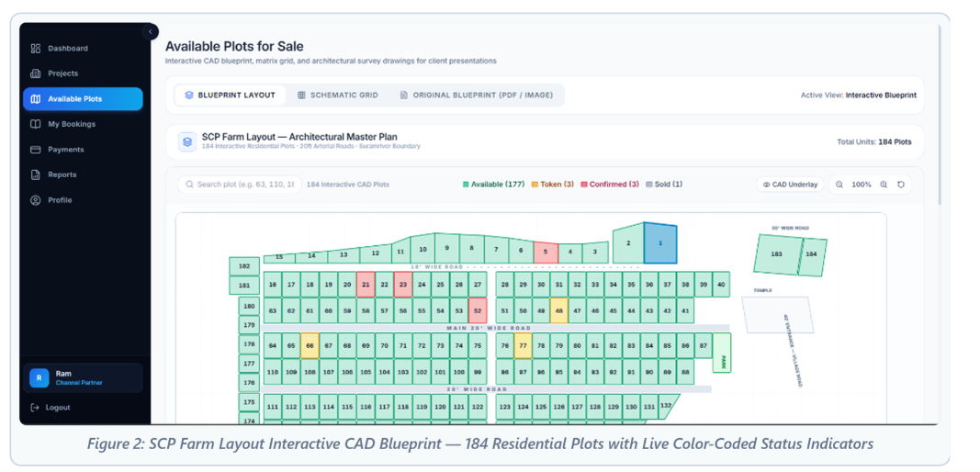Viewport: 980px width, 472px height.
Task: Select plot 63 on the blueprint
Action: pyautogui.click(x=273, y=310)
